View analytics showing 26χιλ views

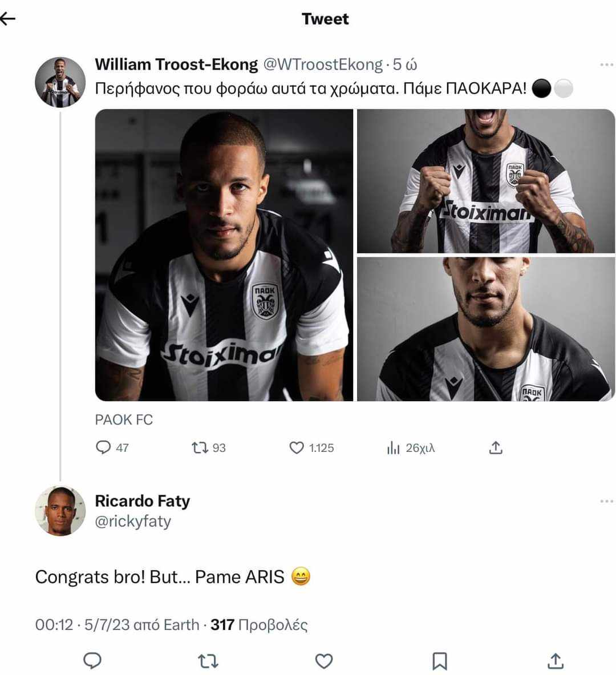[x=393, y=448]
